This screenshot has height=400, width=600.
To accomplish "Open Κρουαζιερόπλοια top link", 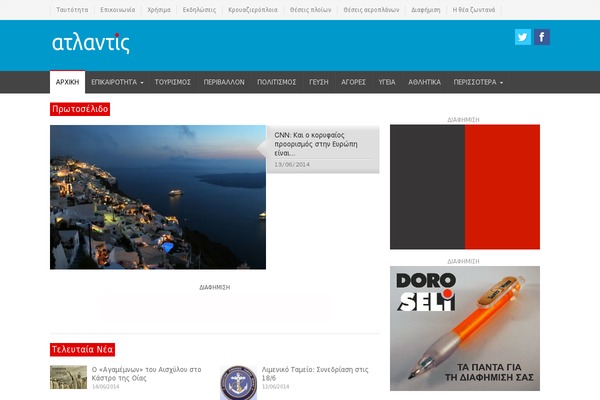I will (253, 10).
